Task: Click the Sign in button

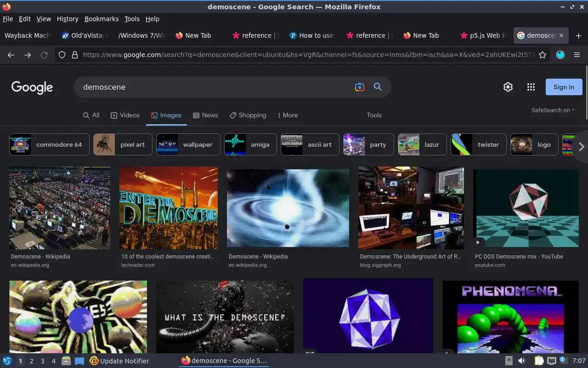Action: pyautogui.click(x=564, y=87)
